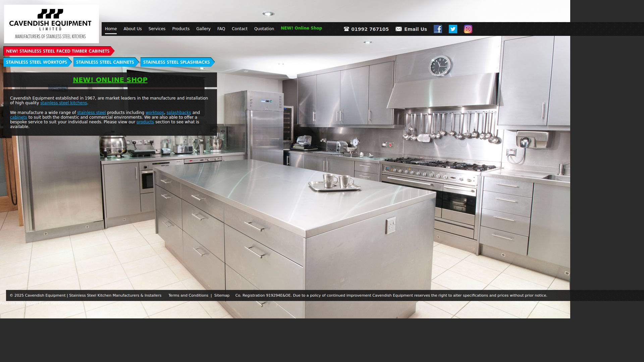Click the Stainless Steel Worktops blue button
This screenshot has width=644, height=362.
point(37,62)
